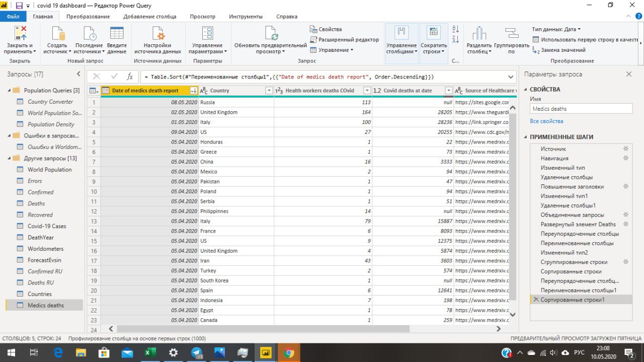The height and width of the screenshot is (362, 644).
Task: Sort ascending with the A-Z icon
Action: pyautogui.click(x=456, y=29)
